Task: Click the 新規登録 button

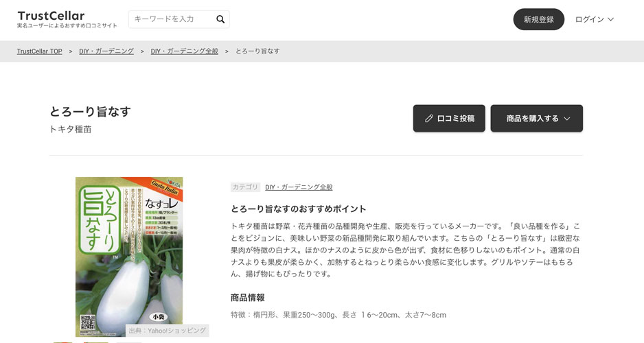Action: (538, 19)
